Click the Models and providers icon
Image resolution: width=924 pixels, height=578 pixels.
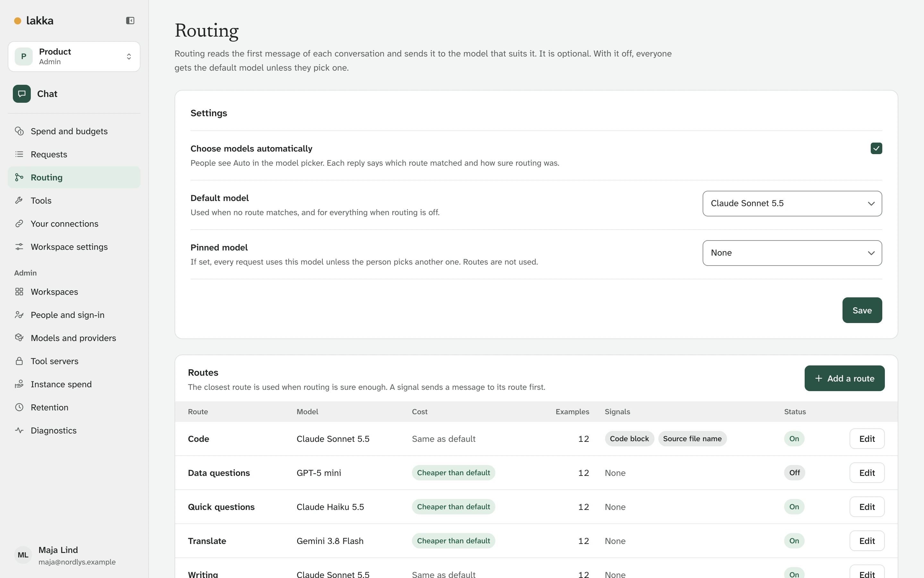click(x=19, y=338)
